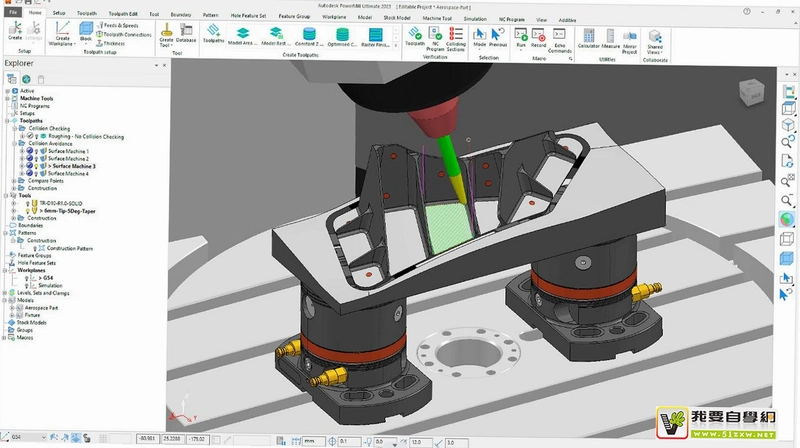The width and height of the screenshot is (800, 448).
Task: Toggle light bulb for Simulation workplane
Action: point(27,286)
